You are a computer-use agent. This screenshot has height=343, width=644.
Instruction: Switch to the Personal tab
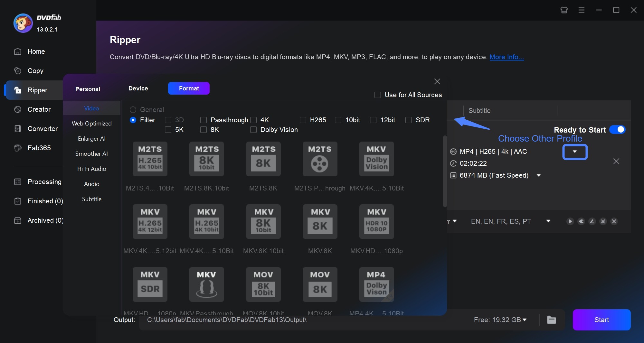tap(88, 89)
